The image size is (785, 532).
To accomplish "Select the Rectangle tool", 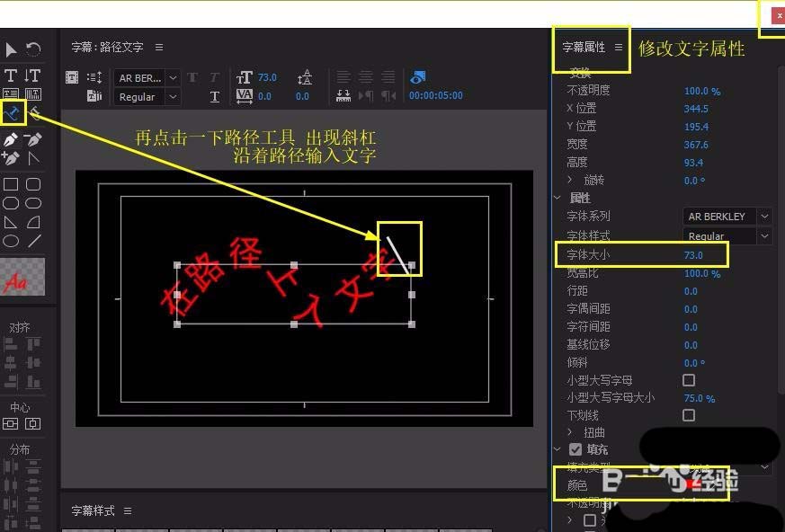I will point(10,183).
